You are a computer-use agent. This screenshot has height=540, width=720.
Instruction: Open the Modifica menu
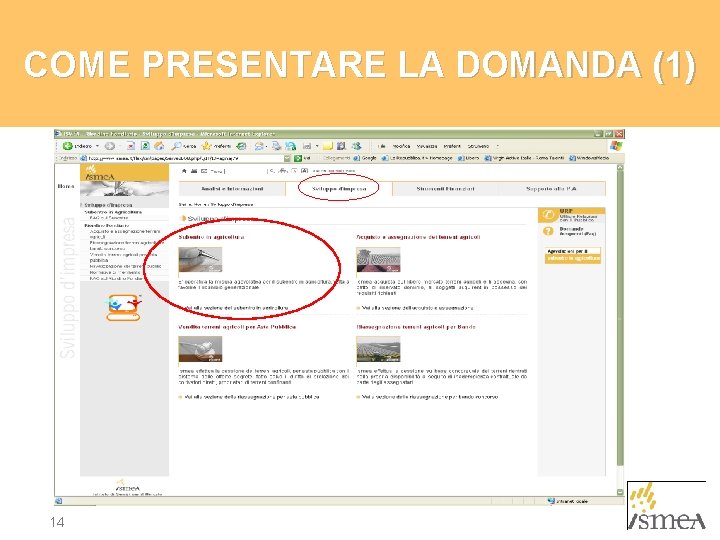click(x=401, y=146)
